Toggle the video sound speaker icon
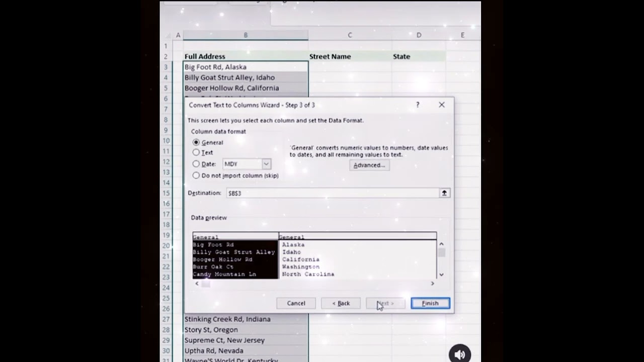644x362 pixels. click(460, 354)
